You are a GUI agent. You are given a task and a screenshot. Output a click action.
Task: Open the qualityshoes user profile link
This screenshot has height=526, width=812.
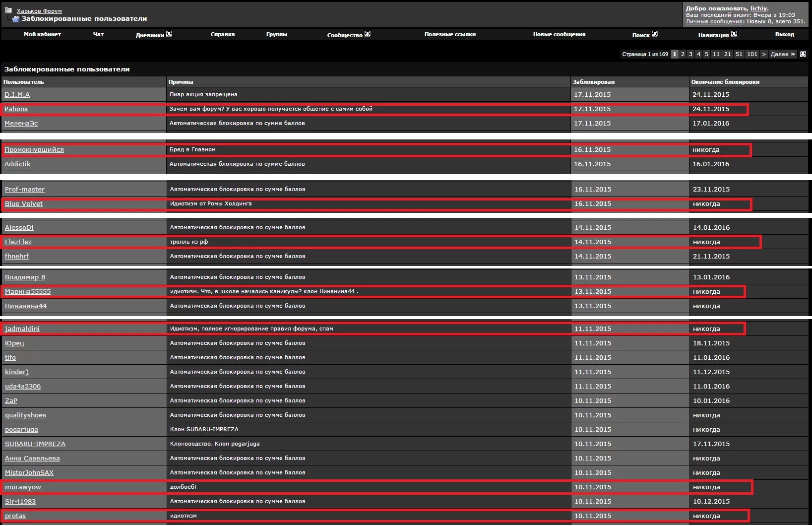click(x=25, y=415)
